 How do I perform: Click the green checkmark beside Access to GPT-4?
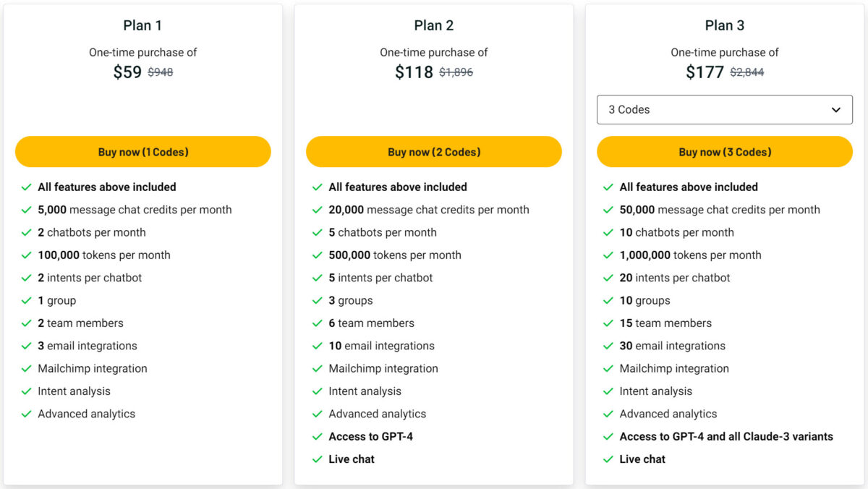tap(318, 436)
